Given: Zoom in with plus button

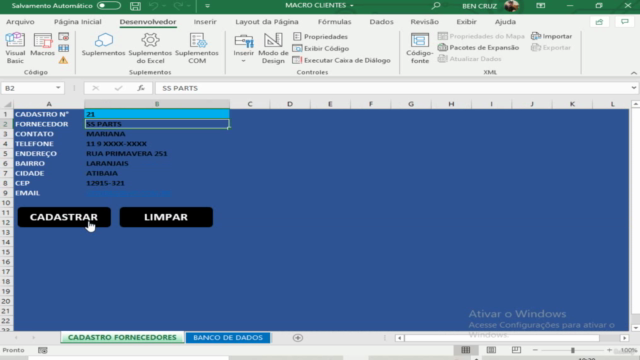Looking at the screenshot, I should (609, 350).
